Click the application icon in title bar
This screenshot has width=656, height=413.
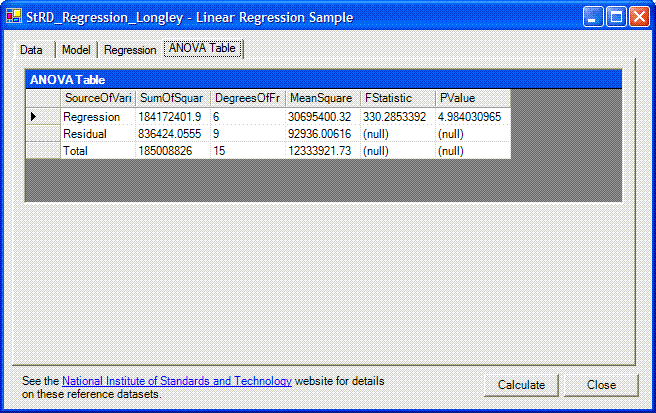click(x=13, y=16)
